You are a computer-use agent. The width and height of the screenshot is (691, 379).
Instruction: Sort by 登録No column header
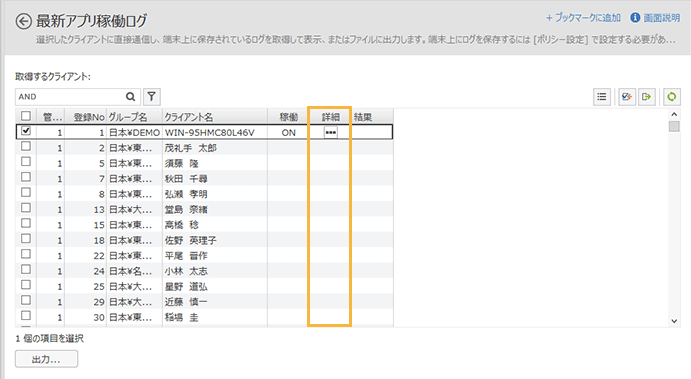click(85, 117)
